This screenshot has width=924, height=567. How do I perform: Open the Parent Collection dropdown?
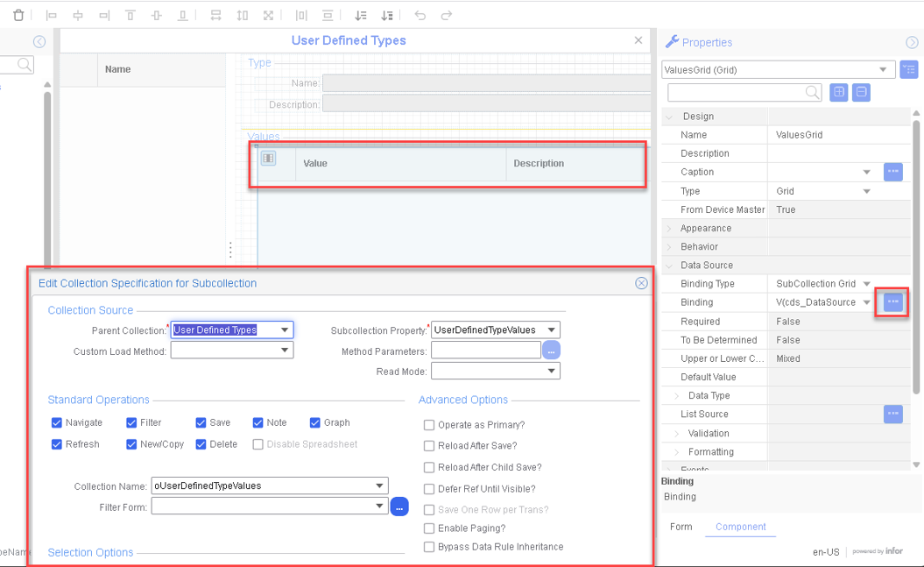[285, 330]
